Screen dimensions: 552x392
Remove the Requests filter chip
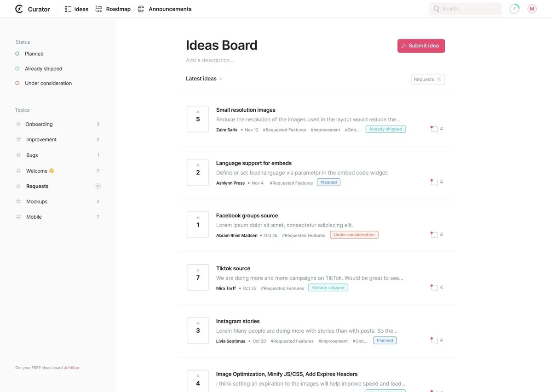(439, 79)
